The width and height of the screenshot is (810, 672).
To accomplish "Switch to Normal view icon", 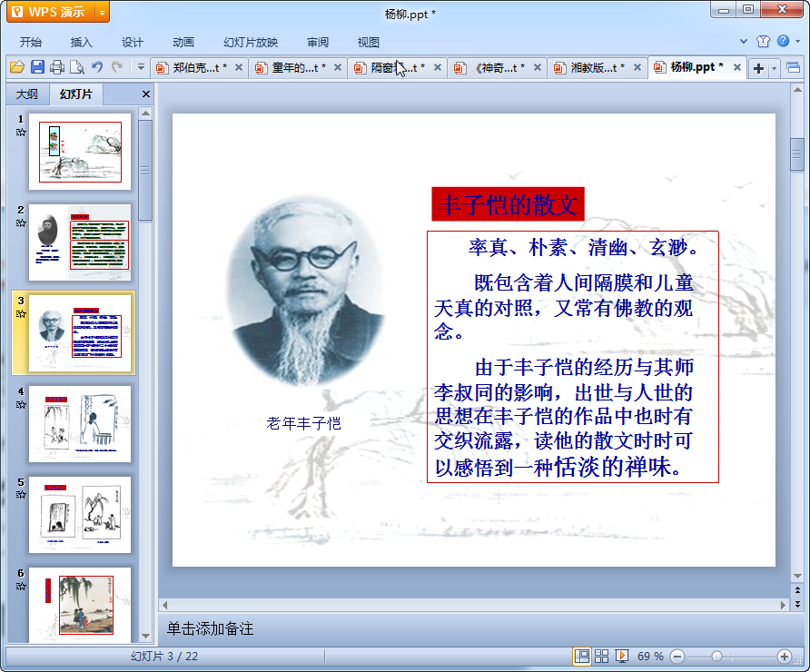I will tap(582, 657).
